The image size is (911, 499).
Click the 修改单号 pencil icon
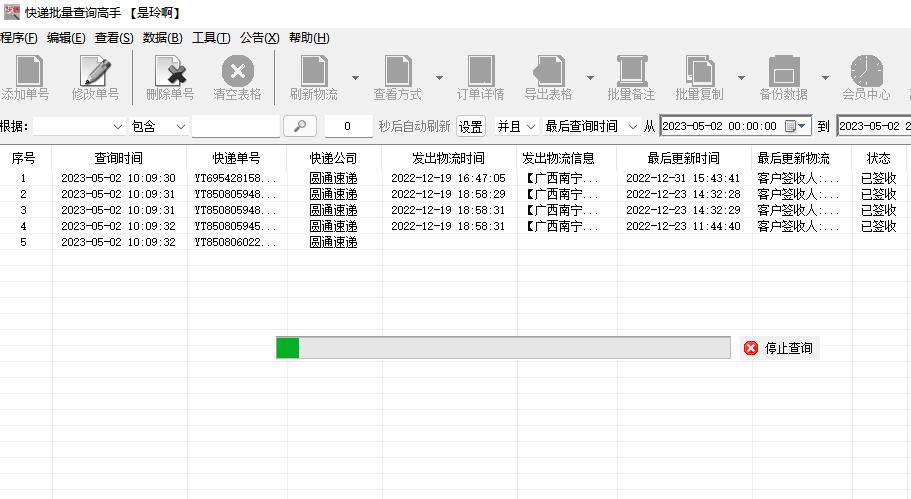(95, 71)
